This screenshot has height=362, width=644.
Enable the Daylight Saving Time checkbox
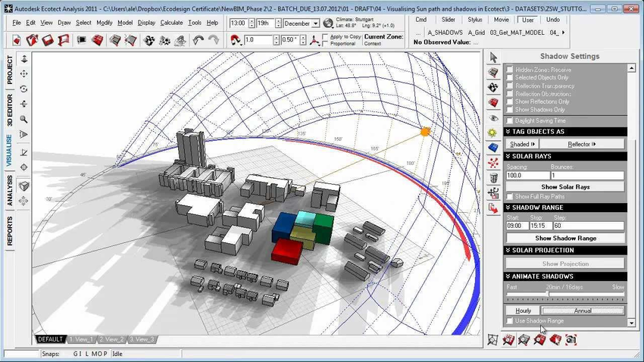(x=510, y=120)
